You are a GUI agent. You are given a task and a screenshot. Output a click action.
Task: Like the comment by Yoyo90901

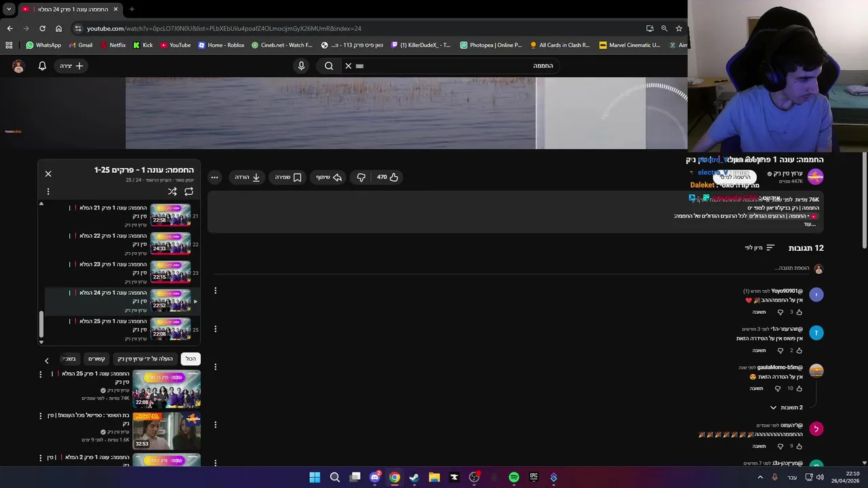coord(799,312)
